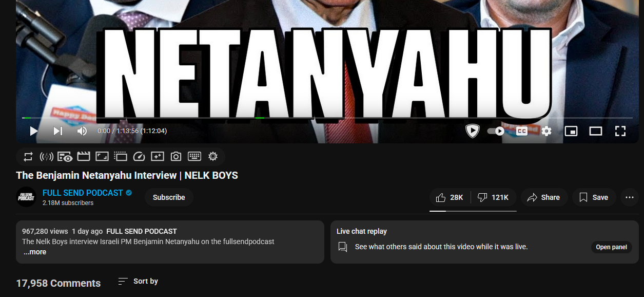Open the Sort by comments dropdown

point(138,281)
